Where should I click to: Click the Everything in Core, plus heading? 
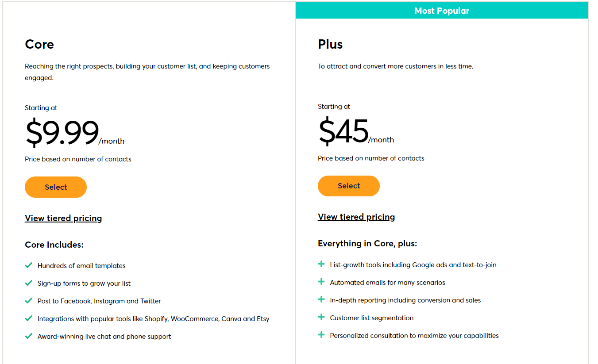[x=367, y=244]
